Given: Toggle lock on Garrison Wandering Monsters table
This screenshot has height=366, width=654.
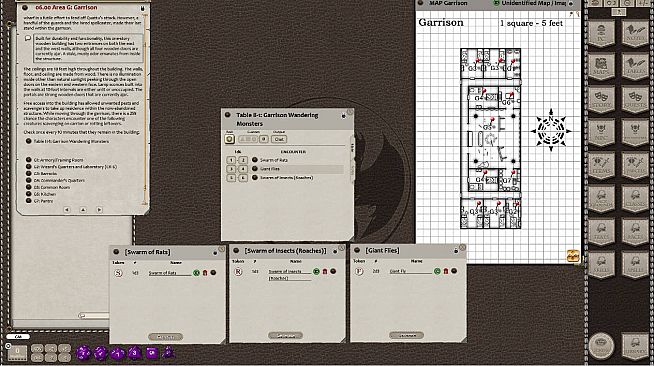Looking at the screenshot, I should 343,116.
